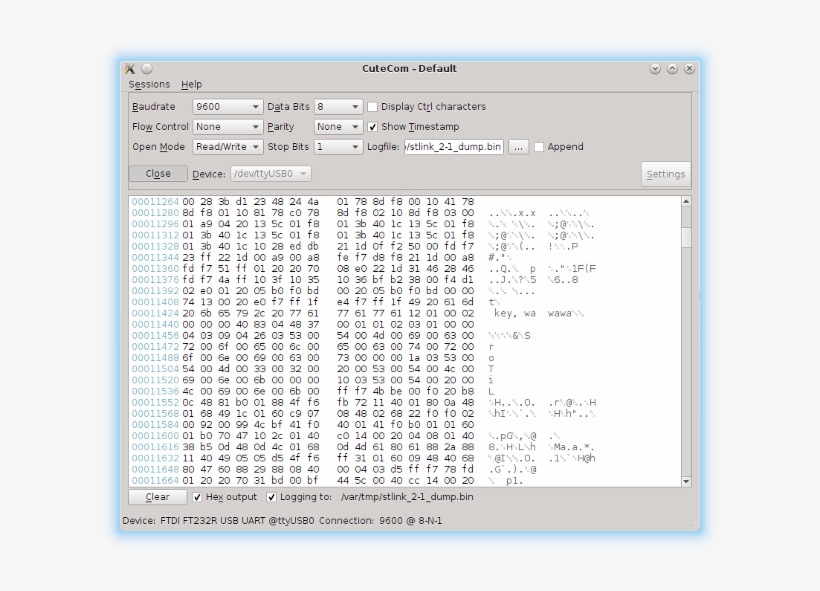
Task: Open the Sessions menu
Action: [149, 84]
